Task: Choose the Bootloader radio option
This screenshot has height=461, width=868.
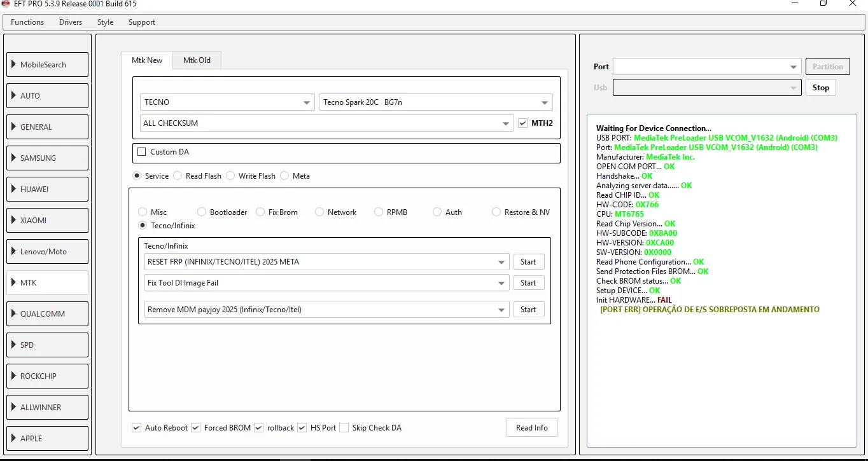Action: click(x=202, y=212)
